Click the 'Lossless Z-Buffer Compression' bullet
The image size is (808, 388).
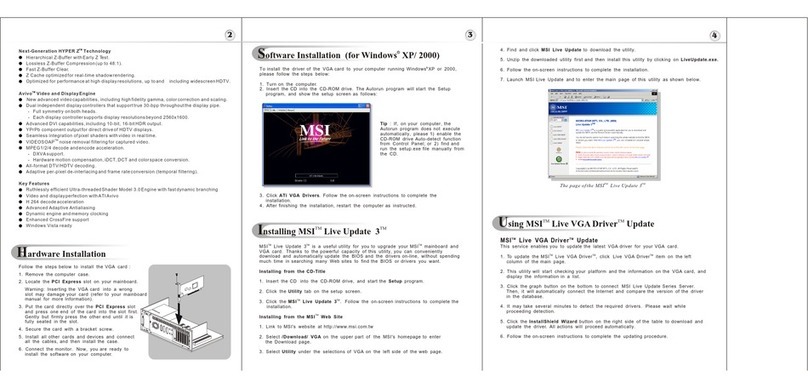click(74, 63)
